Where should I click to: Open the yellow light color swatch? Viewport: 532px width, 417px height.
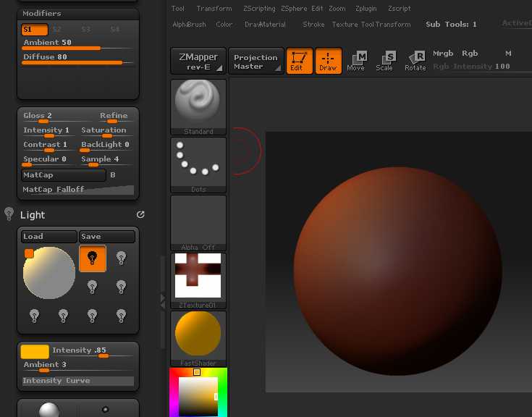[x=35, y=352]
